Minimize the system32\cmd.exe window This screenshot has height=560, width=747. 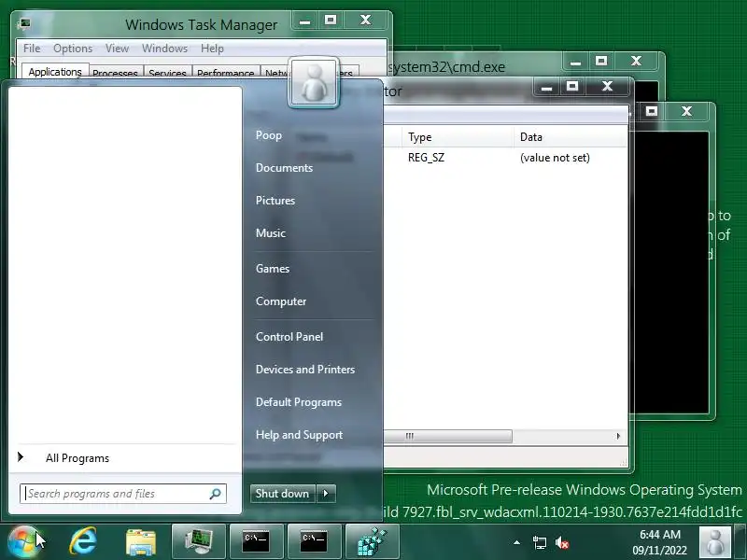coord(575,62)
